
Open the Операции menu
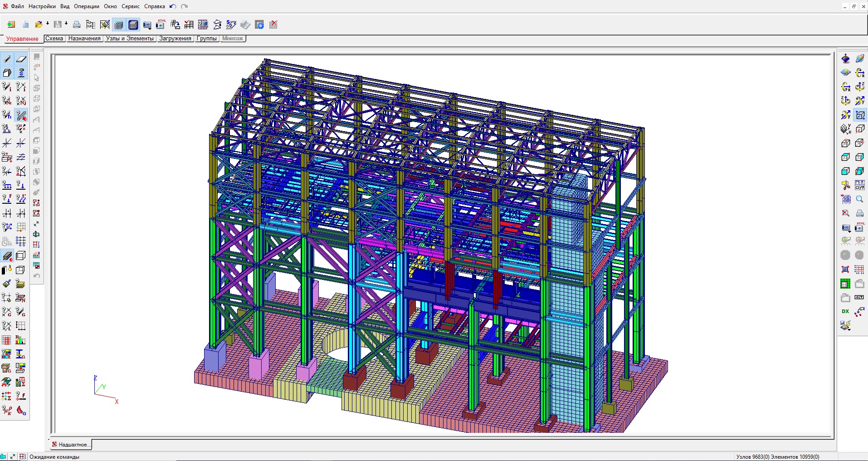pos(86,6)
